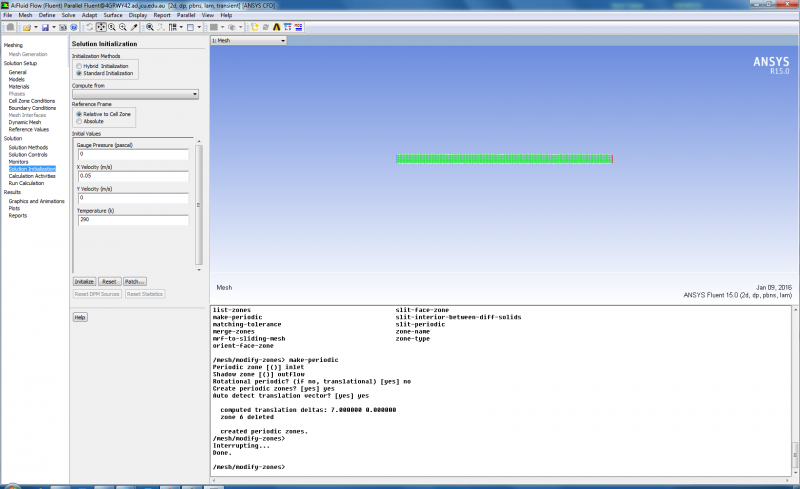Open the Adapt menu

tap(89, 15)
